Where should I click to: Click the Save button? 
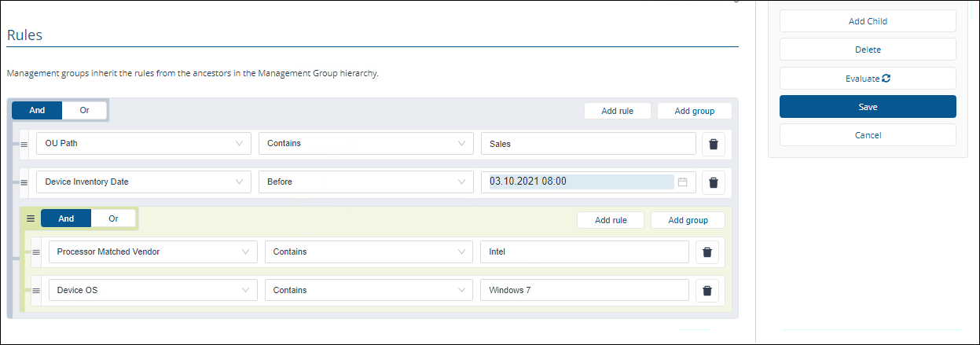(868, 107)
